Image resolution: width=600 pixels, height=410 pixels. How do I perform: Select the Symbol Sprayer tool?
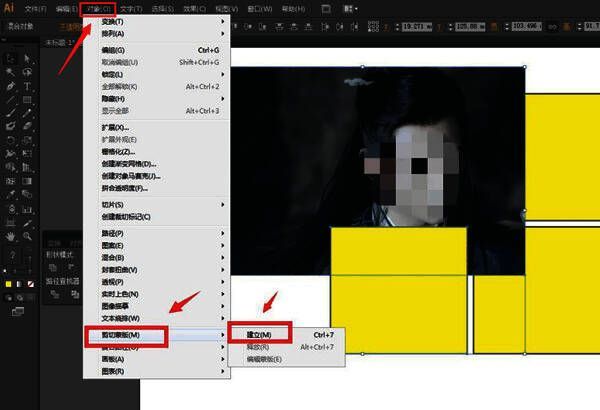[x=10, y=209]
